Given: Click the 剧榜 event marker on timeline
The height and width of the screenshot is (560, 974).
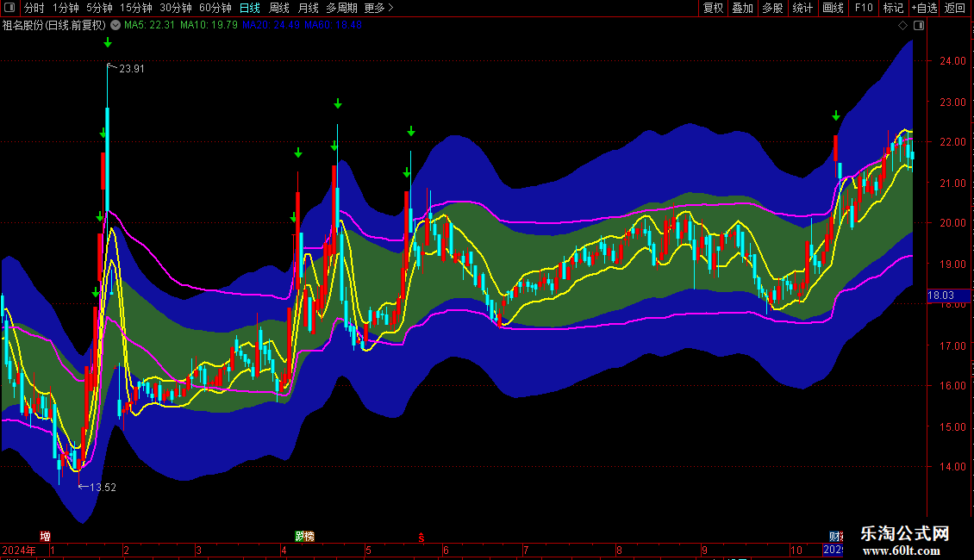Looking at the screenshot, I should 304,536.
